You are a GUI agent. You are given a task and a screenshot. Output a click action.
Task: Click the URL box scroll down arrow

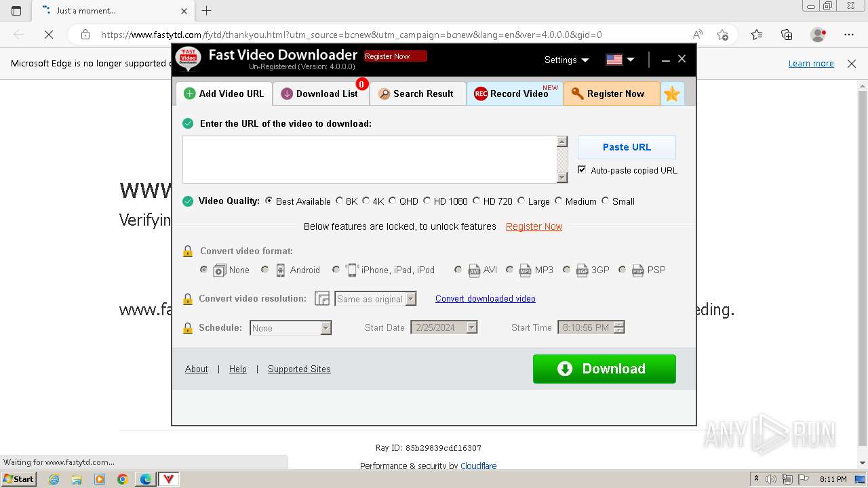pos(561,178)
